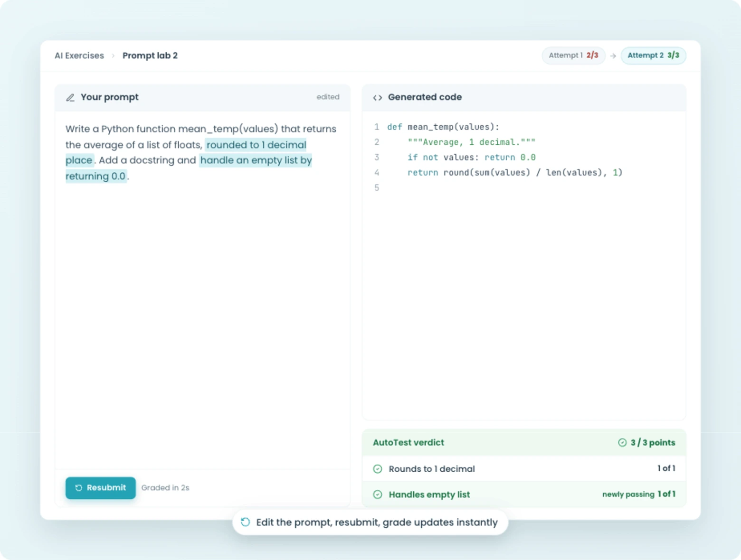The height and width of the screenshot is (560, 741).
Task: Click the check icon for Handles empty list
Action: pyautogui.click(x=378, y=495)
